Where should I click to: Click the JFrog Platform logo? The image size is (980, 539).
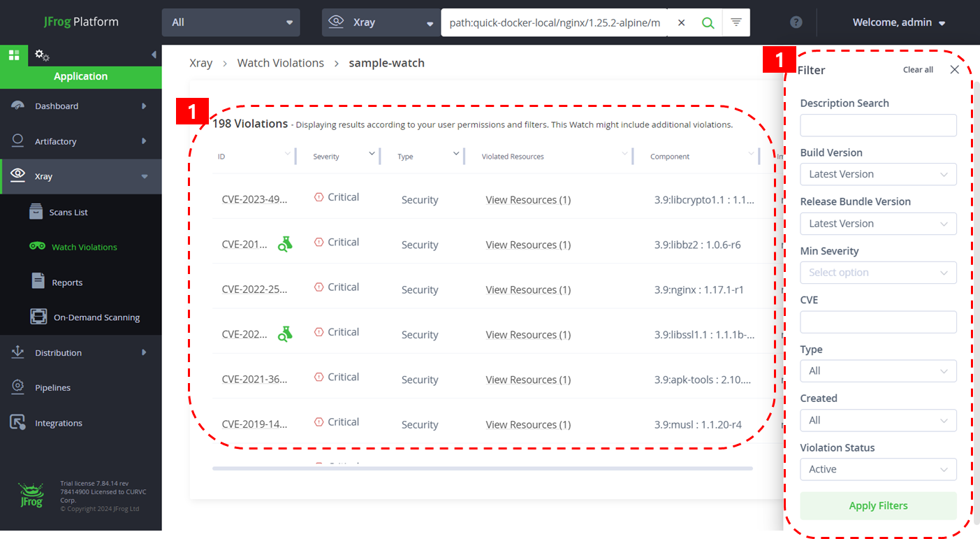(80, 22)
